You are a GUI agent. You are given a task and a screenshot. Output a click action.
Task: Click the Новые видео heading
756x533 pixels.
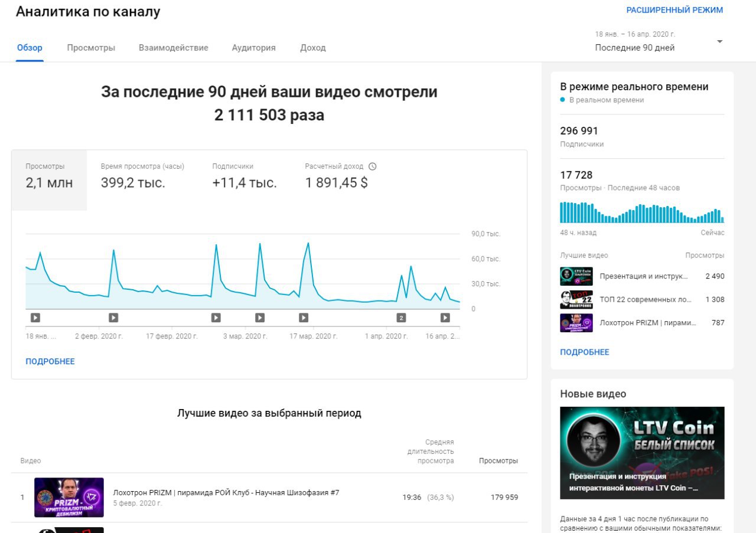point(593,394)
